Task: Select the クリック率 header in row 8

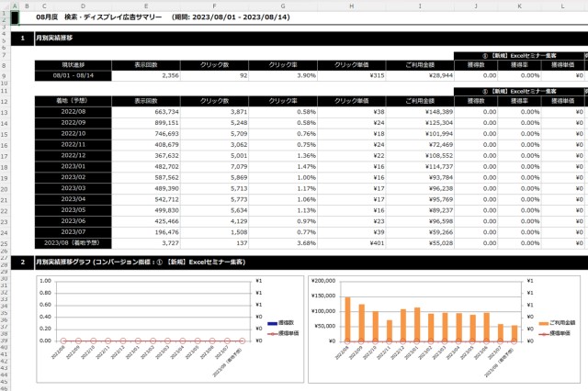Action: pyautogui.click(x=283, y=65)
